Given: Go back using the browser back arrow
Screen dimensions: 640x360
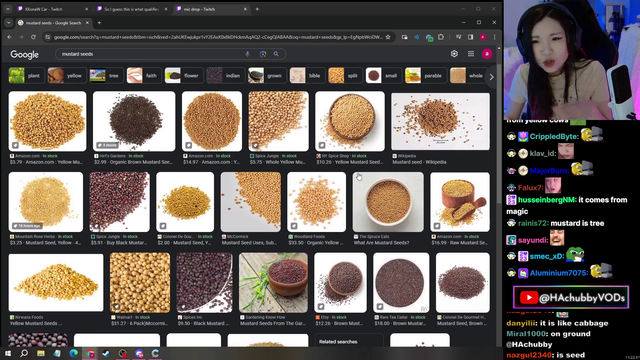Looking at the screenshot, I should pos(9,37).
